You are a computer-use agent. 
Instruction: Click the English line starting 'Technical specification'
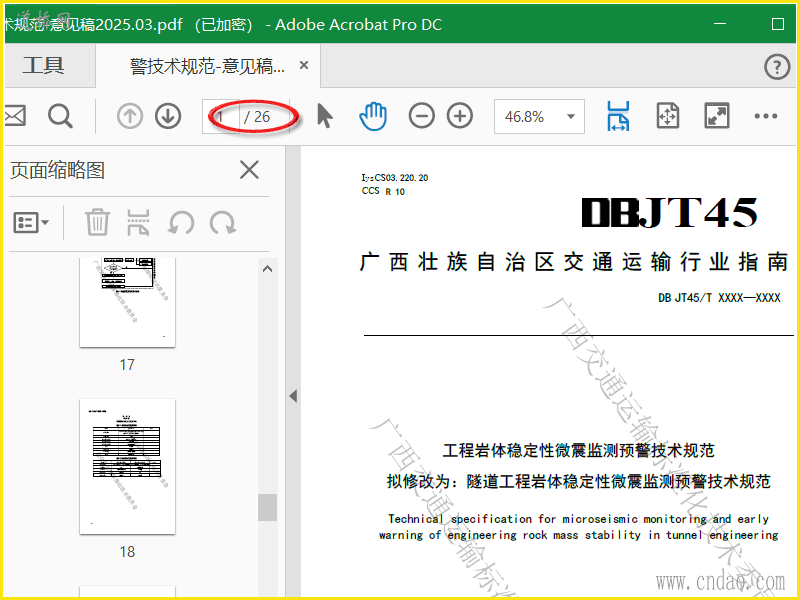click(x=579, y=519)
